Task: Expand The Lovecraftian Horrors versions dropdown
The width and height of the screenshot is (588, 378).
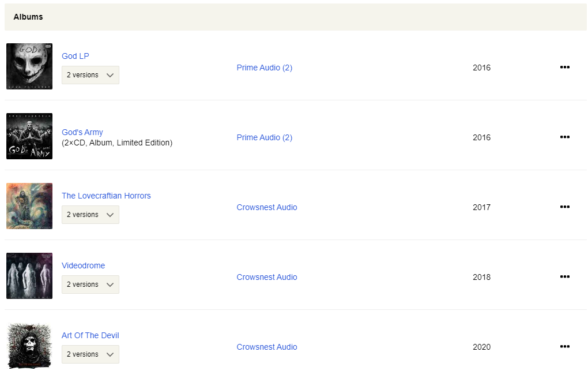Action: (90, 215)
